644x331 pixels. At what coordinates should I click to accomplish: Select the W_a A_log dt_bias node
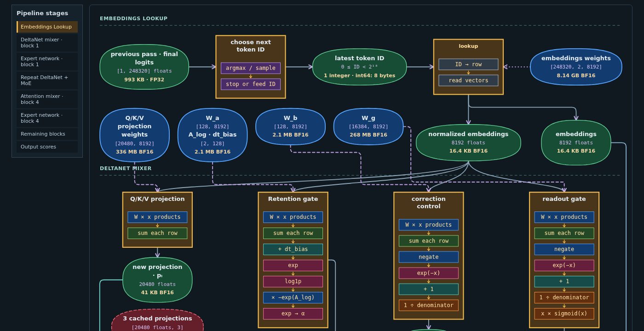(x=213, y=135)
